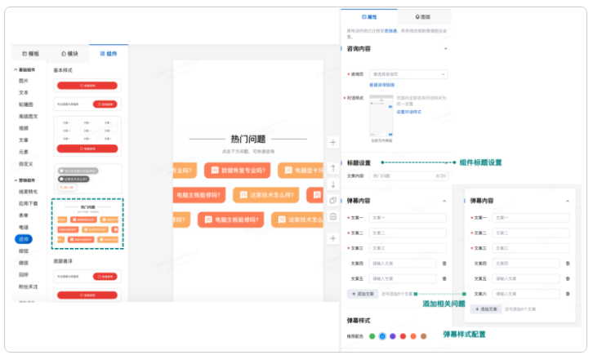Click the left 添加文案 button
Image resolution: width=593 pixels, height=364 pixels.
pos(363,294)
